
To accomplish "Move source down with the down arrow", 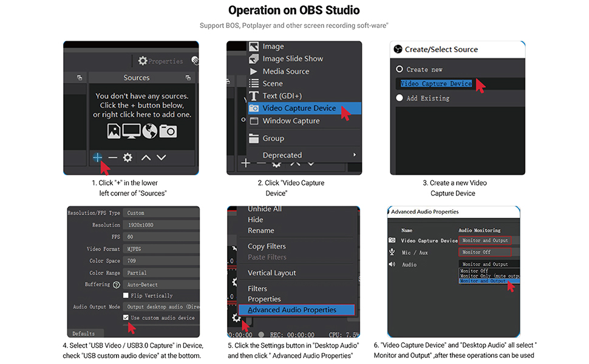I will pyautogui.click(x=161, y=157).
